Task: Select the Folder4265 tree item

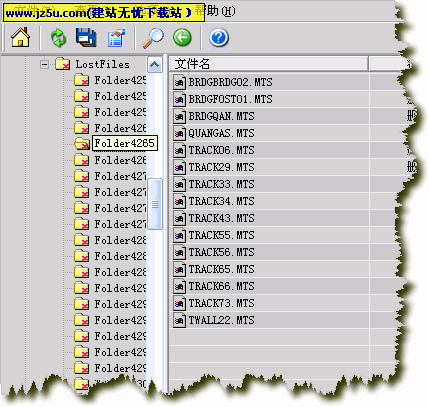Action: point(125,143)
